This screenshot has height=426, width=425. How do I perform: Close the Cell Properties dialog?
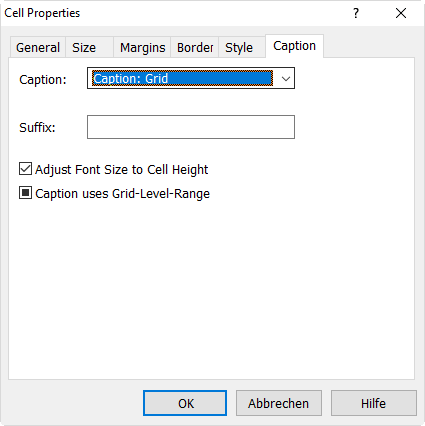(401, 13)
